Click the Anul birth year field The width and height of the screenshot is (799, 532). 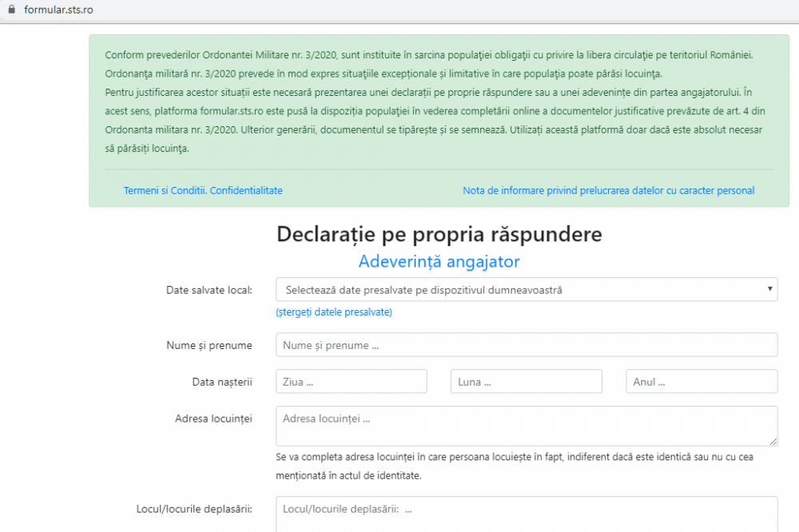click(x=701, y=382)
